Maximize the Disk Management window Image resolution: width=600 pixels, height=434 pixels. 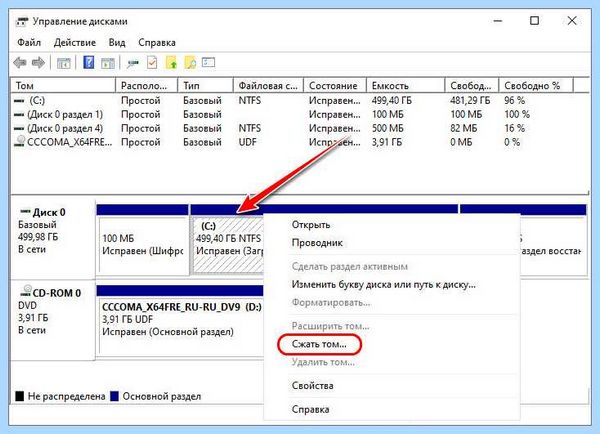tap(534, 21)
